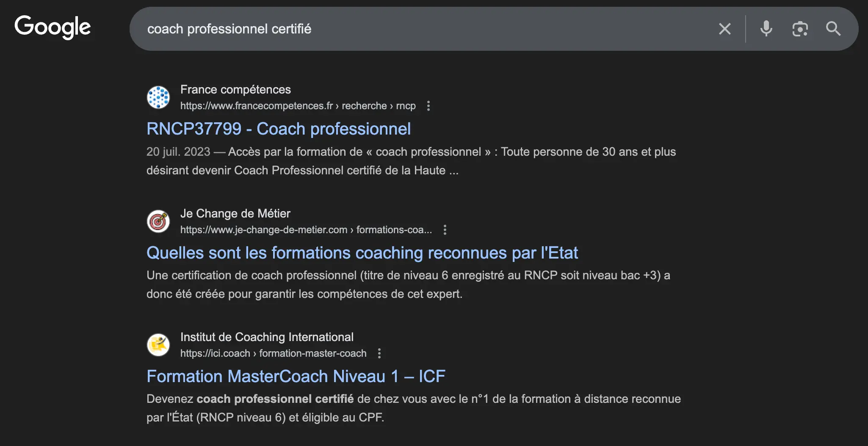Open the three-dot menu on the Je Change de Métier result
The width and height of the screenshot is (868, 446).
[x=445, y=229]
